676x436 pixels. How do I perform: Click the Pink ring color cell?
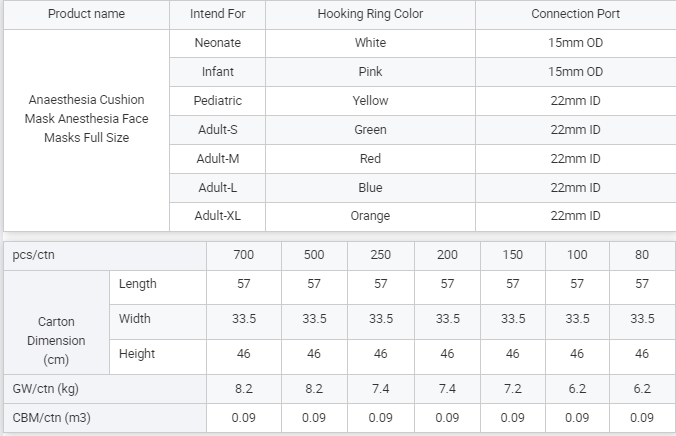(370, 72)
